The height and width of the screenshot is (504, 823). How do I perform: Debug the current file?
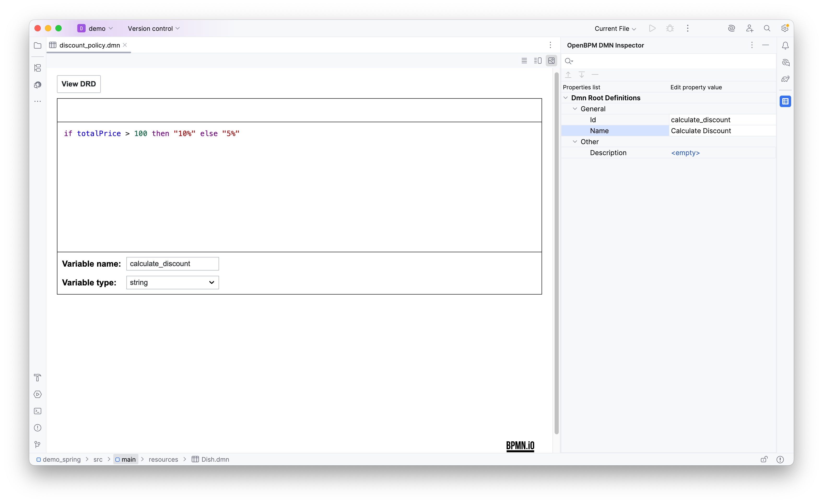670,28
